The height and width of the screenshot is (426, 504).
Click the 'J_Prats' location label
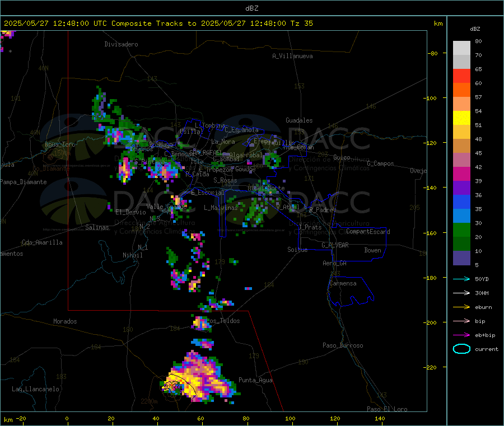[x=310, y=227]
